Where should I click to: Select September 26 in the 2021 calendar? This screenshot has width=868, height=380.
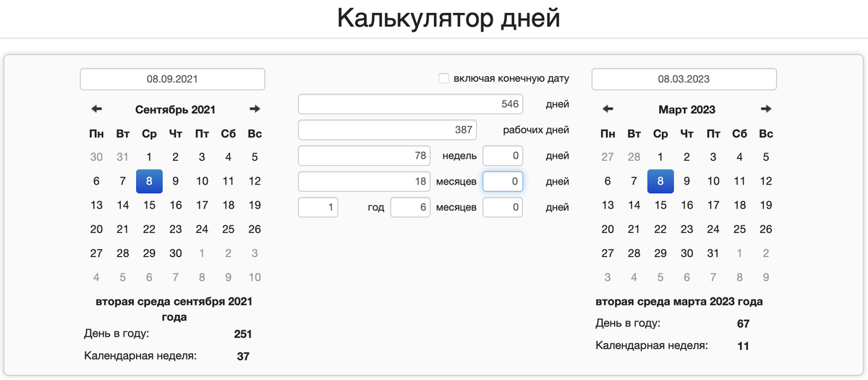(x=255, y=229)
